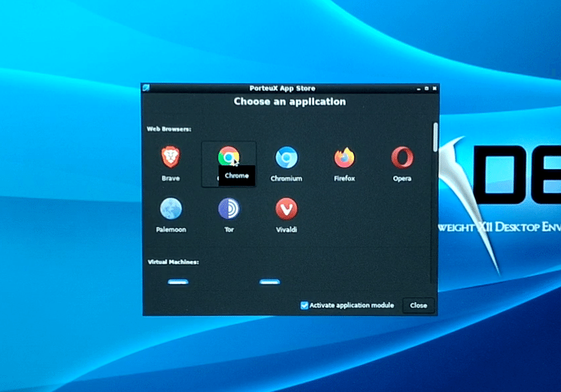Click the Opera label text
The height and width of the screenshot is (392, 561).
click(402, 178)
